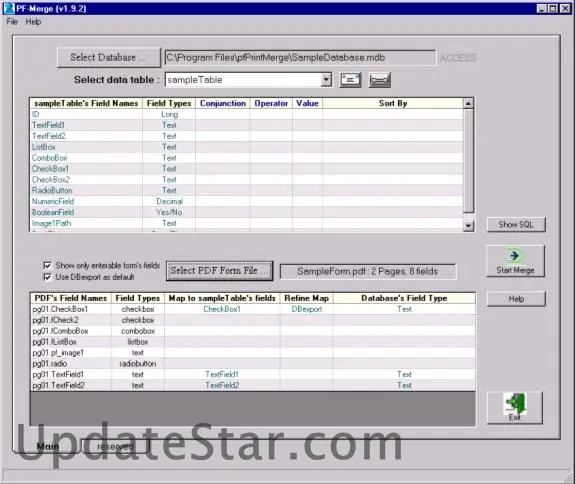Select the CheckBox1 row in sampleTable fields
This screenshot has height=484, width=575.
tap(246, 169)
